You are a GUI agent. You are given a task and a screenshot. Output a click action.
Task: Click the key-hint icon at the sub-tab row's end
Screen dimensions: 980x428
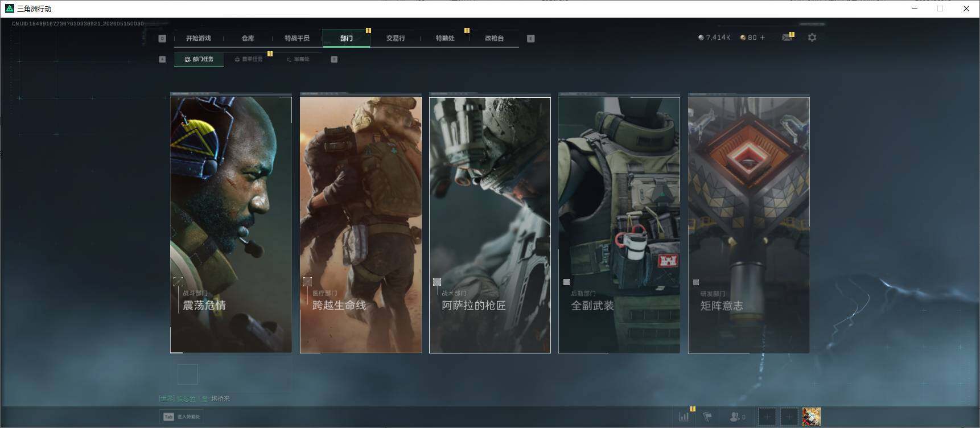click(x=334, y=59)
